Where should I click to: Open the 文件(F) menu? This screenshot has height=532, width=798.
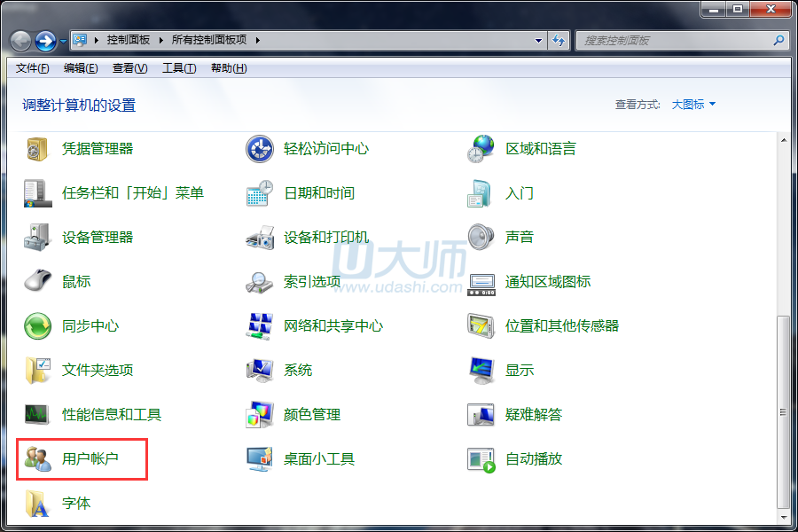click(32, 68)
